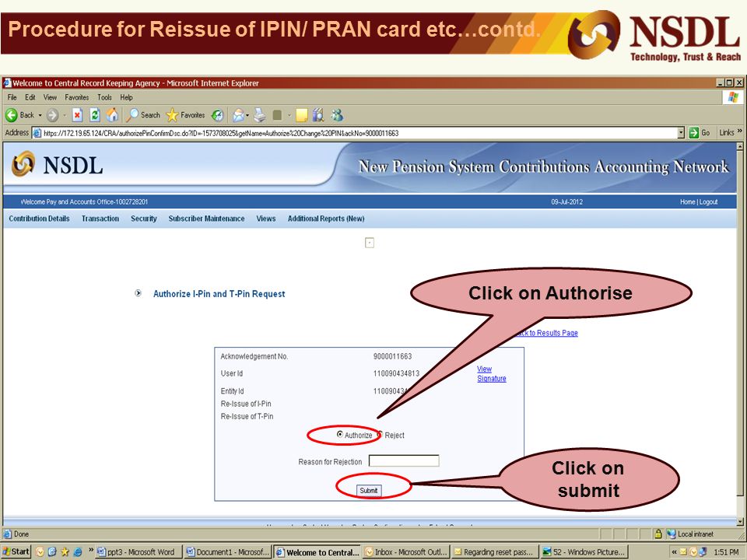Click the Reason for Rejection text field
This screenshot has width=747, height=560.
pos(404,460)
